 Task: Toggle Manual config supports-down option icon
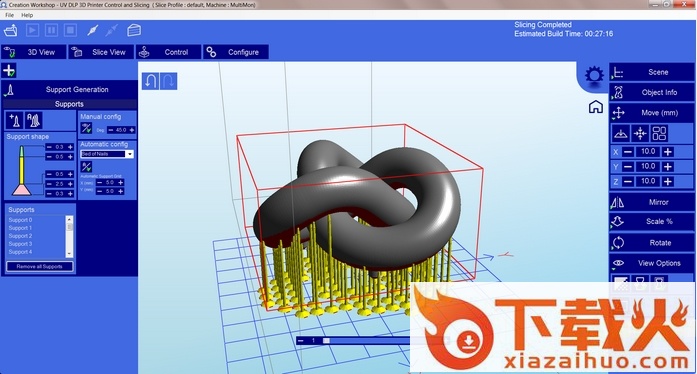coord(86,129)
